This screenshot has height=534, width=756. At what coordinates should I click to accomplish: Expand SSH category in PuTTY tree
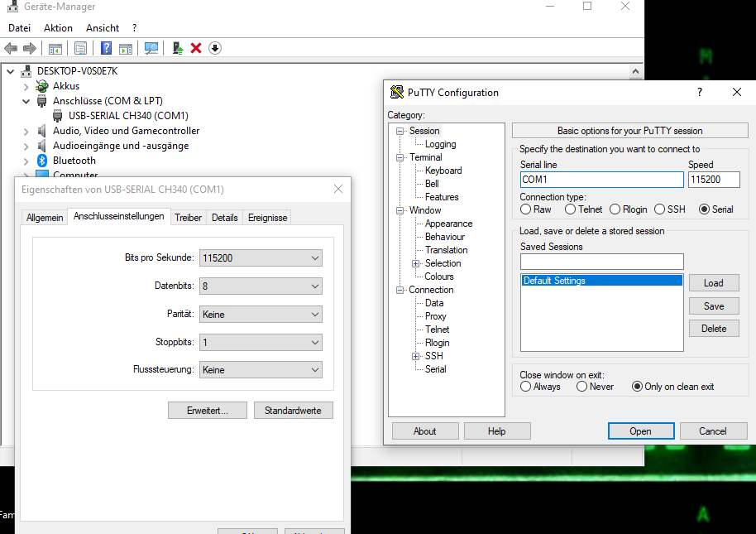[415, 356]
